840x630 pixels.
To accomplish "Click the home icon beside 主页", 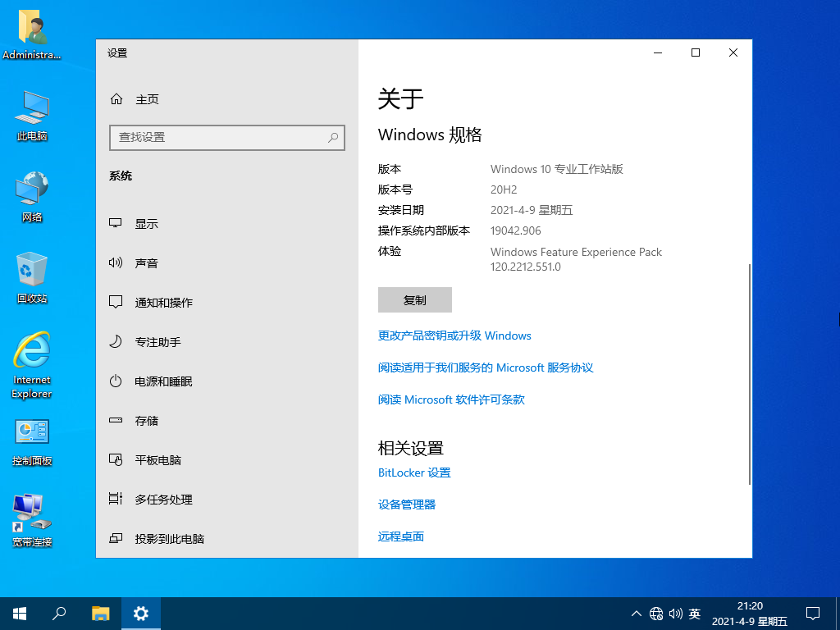I will 116,99.
